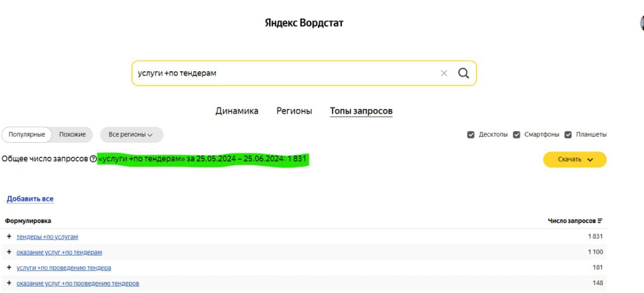644x293 pixels.
Task: Clear the search query with the X icon
Action: coord(444,74)
